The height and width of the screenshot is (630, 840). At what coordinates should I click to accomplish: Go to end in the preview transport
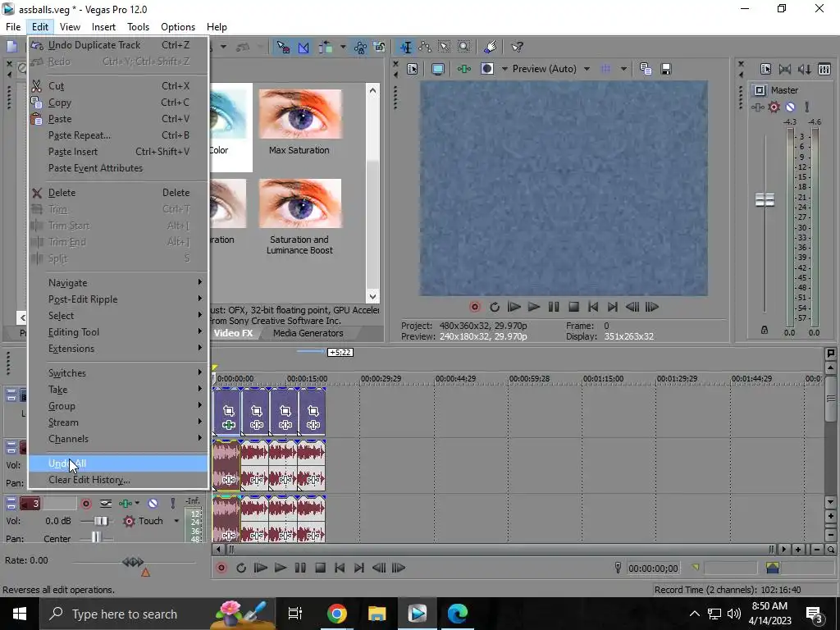[613, 307]
